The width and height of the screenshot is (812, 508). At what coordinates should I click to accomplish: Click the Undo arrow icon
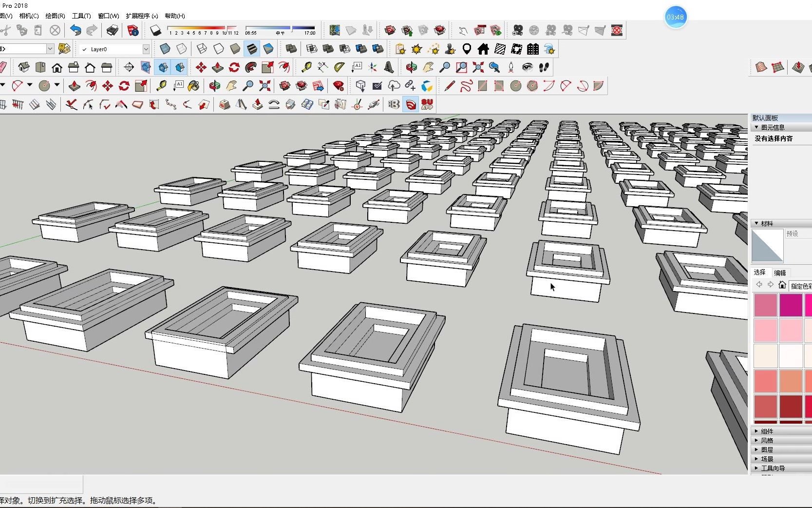76,30
